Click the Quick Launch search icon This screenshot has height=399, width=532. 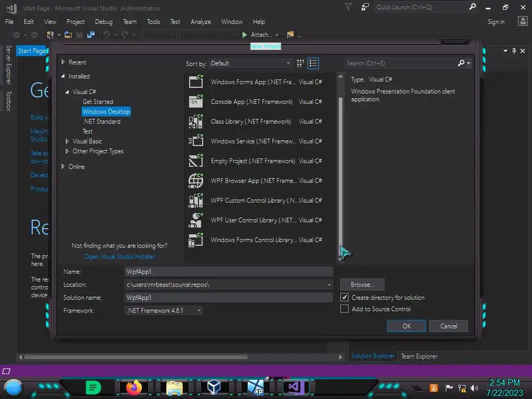click(x=472, y=7)
